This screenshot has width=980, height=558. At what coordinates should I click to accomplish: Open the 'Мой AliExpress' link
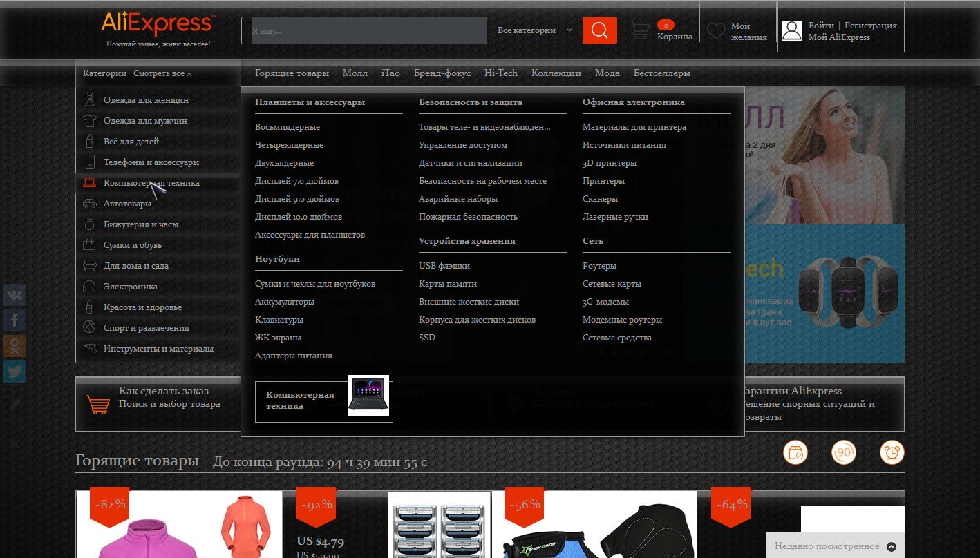click(x=839, y=37)
